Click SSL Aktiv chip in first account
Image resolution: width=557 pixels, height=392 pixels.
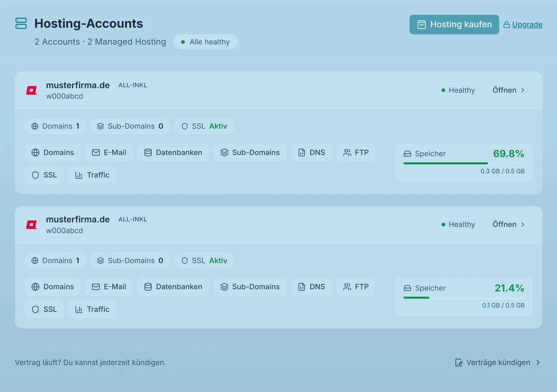click(x=204, y=126)
